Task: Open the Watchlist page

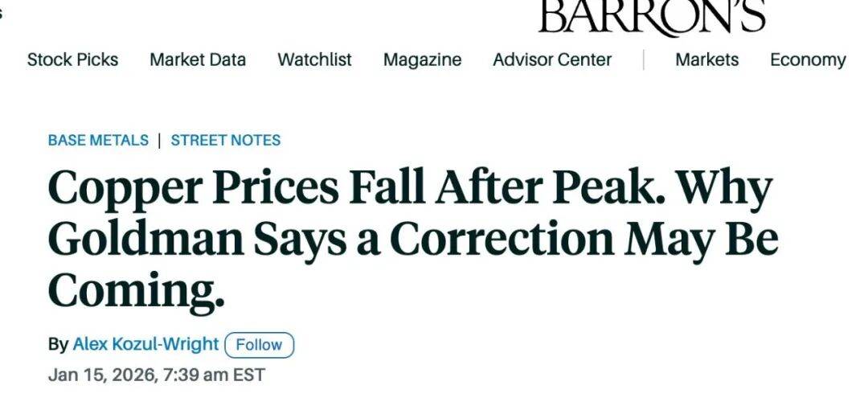Action: click(x=314, y=59)
